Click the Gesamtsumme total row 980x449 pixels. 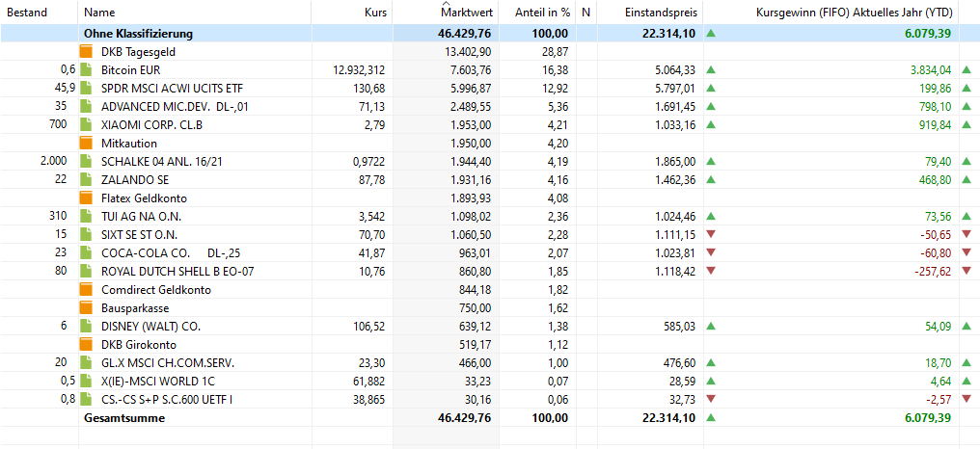click(x=490, y=418)
